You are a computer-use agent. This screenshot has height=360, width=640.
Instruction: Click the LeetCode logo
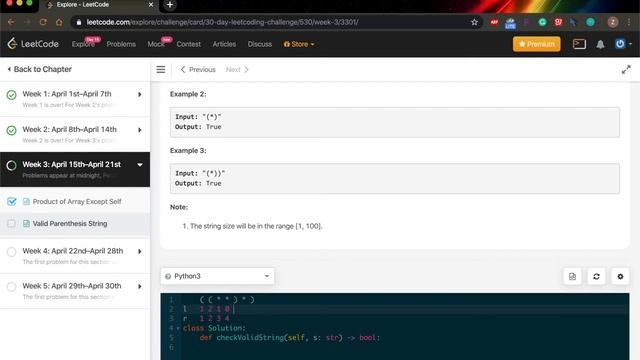33,44
